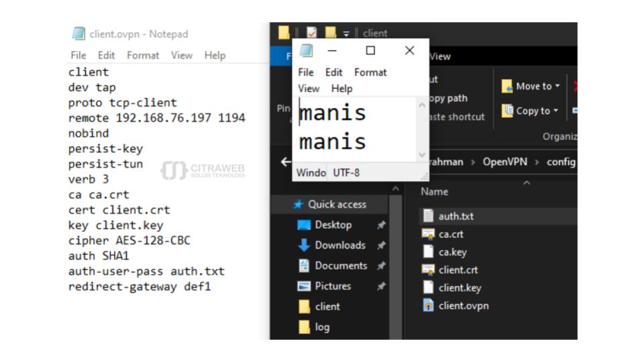Open the Copy to dropdown
The height and width of the screenshot is (362, 644).
(x=531, y=111)
